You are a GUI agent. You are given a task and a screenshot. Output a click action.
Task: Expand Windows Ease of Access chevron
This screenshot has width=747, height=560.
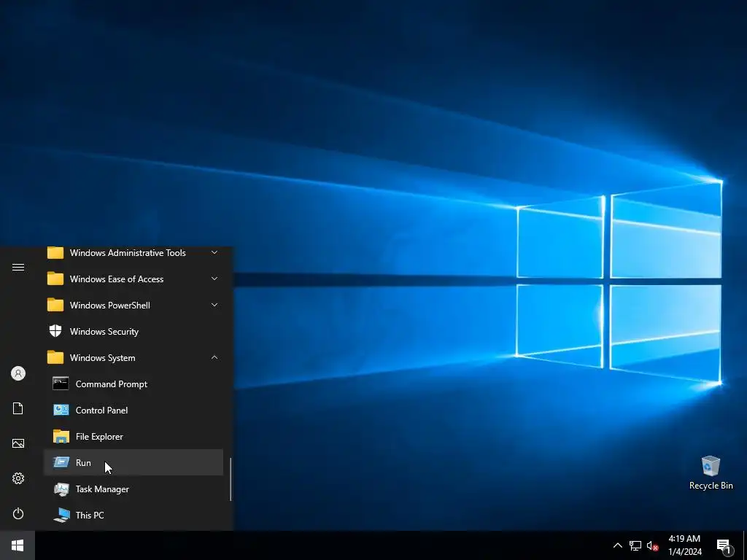click(214, 279)
